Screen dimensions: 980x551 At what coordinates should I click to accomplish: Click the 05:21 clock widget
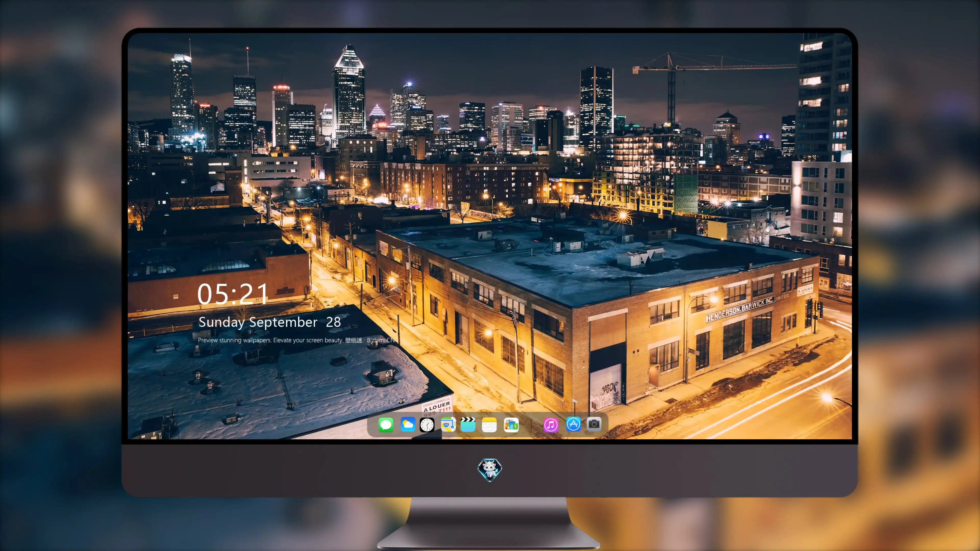coord(232,294)
